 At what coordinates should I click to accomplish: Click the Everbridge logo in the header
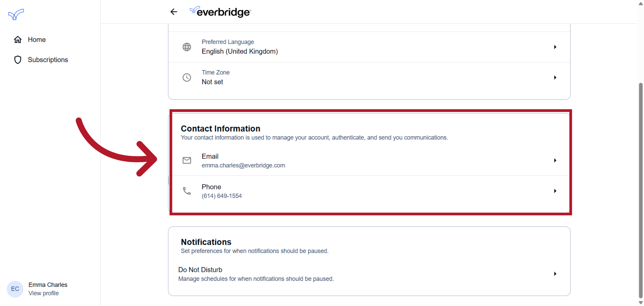tap(220, 12)
